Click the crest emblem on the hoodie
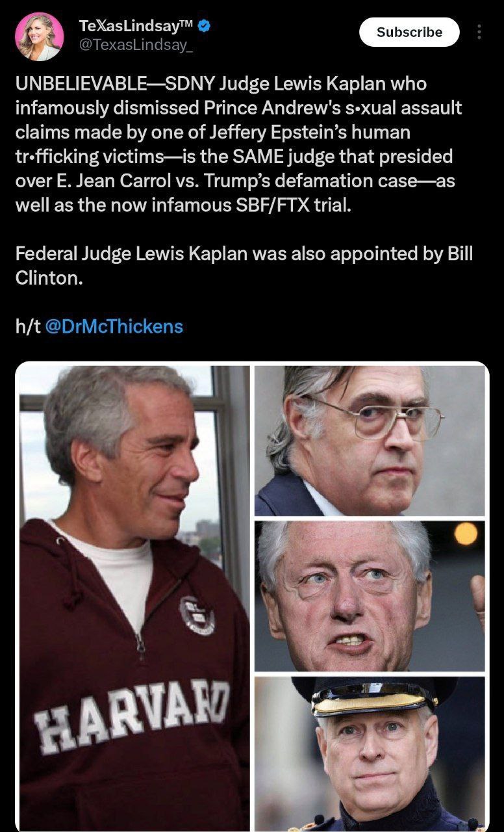Viewport: 504px width, 832px height. point(197,614)
